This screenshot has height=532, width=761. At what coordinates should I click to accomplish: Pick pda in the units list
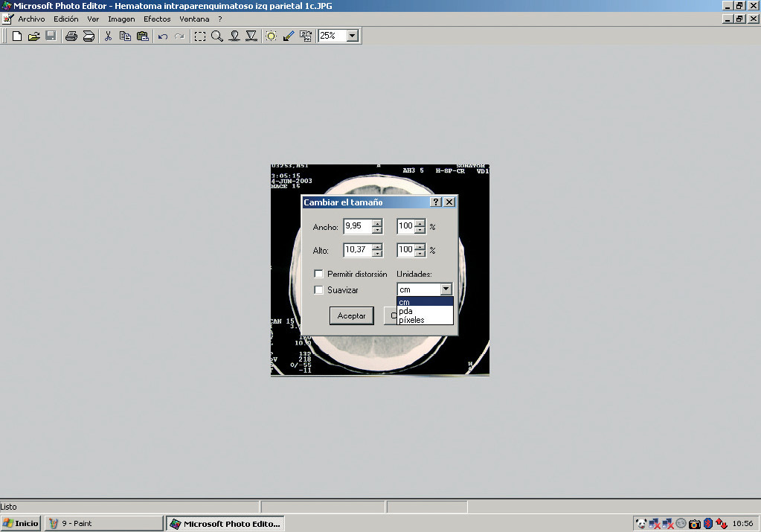click(x=406, y=311)
